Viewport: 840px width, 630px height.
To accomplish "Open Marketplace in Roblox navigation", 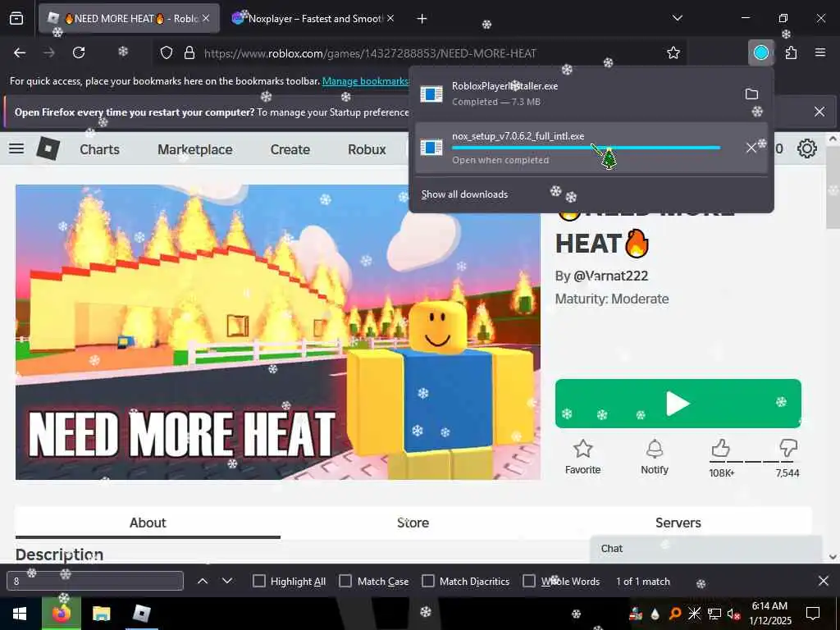I will [195, 149].
